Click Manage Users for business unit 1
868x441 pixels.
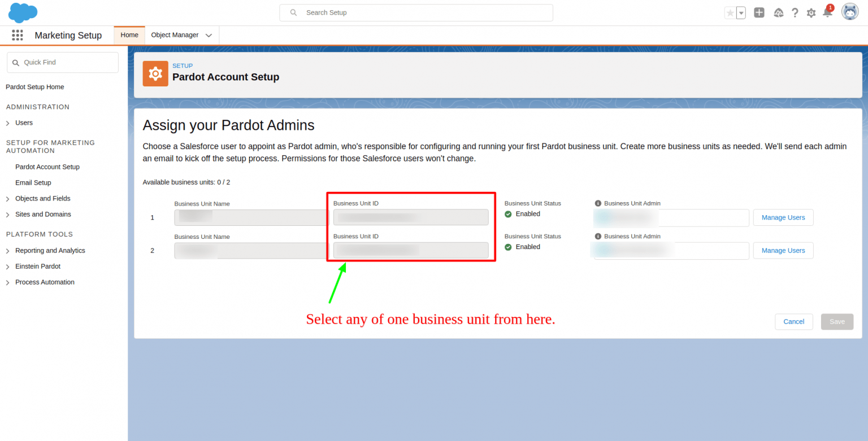(x=783, y=217)
